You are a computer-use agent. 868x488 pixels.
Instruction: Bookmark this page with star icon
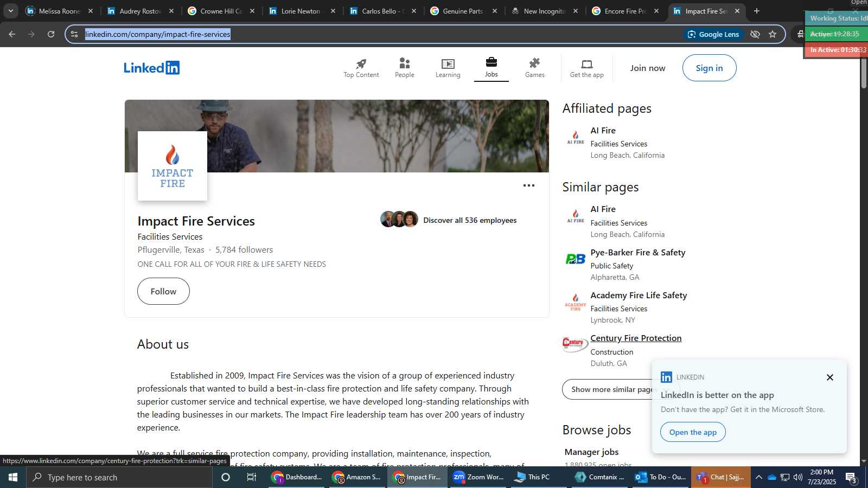tap(773, 34)
